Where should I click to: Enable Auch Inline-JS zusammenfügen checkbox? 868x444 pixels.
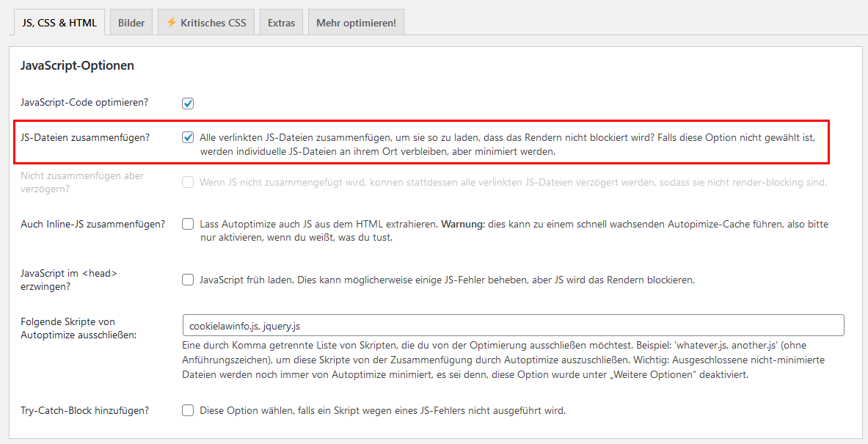pos(189,225)
